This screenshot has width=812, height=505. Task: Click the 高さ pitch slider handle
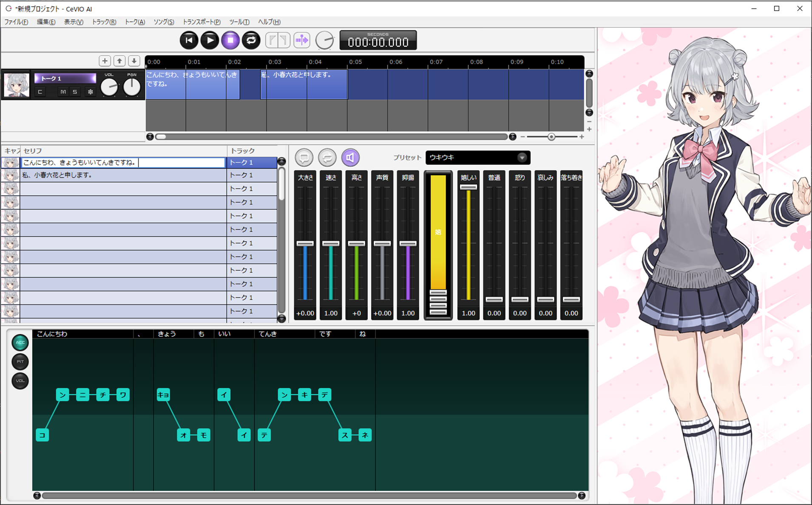356,243
